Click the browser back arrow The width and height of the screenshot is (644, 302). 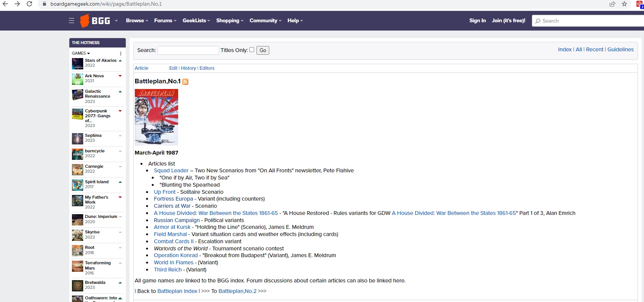(5, 4)
